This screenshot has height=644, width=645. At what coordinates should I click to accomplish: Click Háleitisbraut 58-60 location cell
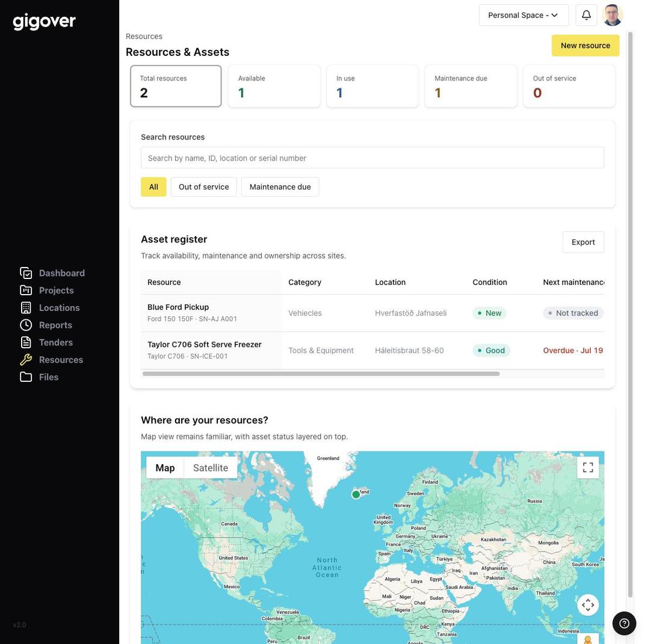pos(409,350)
